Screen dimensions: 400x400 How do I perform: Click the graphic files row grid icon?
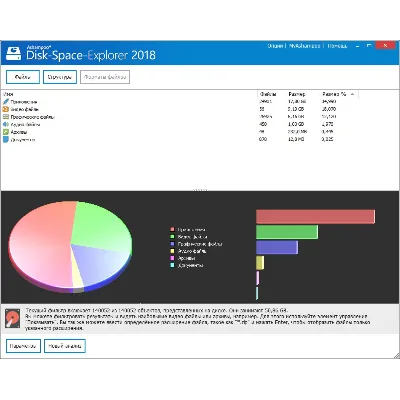pyautogui.click(x=6, y=117)
